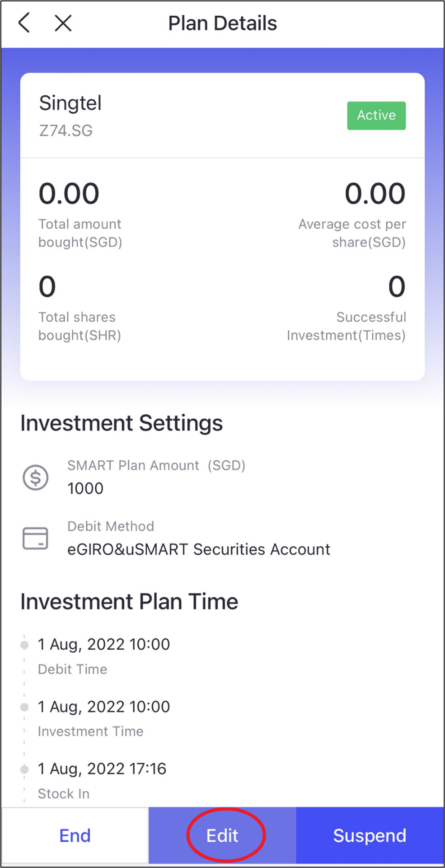Tap eGIRO&uSMART Securities Account debit method

click(198, 549)
